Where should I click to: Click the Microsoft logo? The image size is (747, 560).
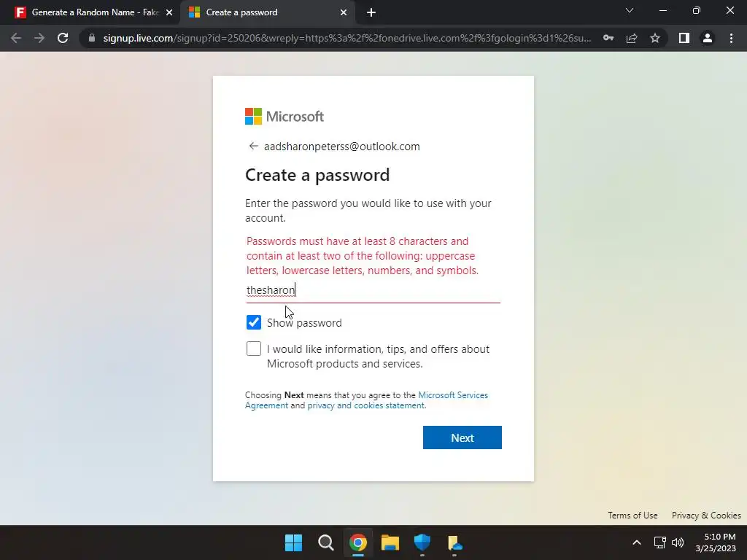[x=285, y=116]
